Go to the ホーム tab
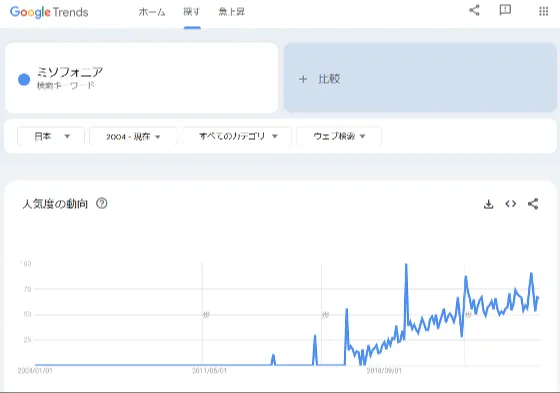560x393 pixels. (152, 12)
